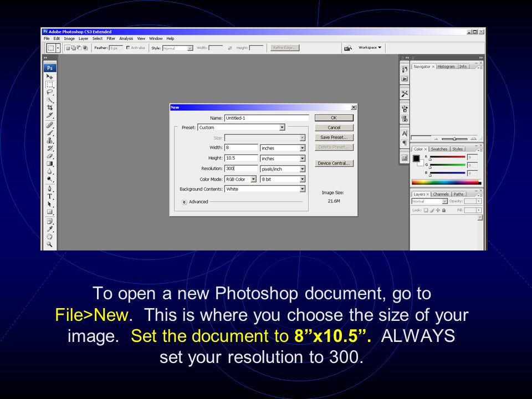Click the Save Preset button

(x=334, y=137)
